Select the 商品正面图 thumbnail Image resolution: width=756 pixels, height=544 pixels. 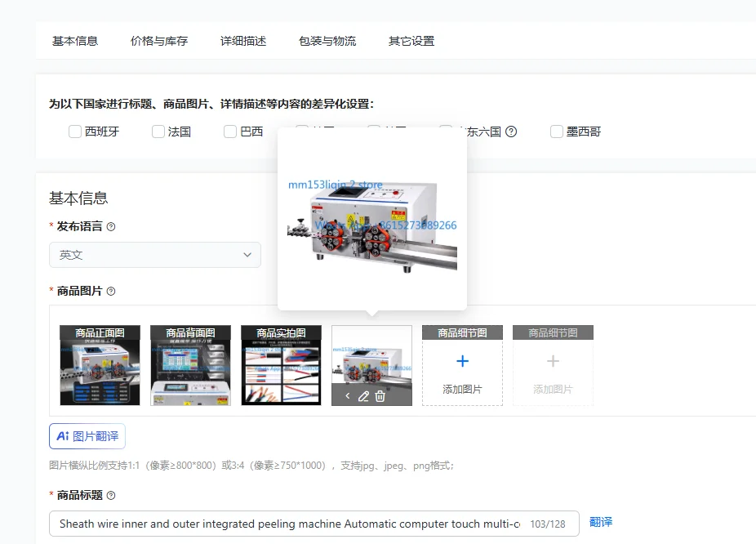pyautogui.click(x=100, y=365)
